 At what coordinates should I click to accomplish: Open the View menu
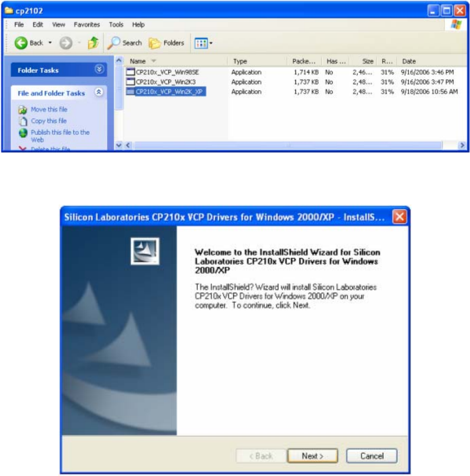tap(58, 25)
